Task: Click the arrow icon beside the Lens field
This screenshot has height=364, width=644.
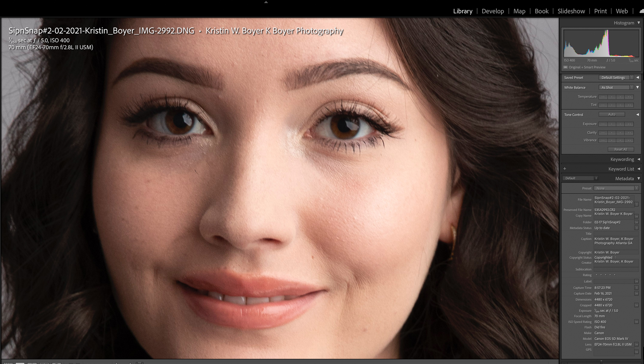Action: 636,344
